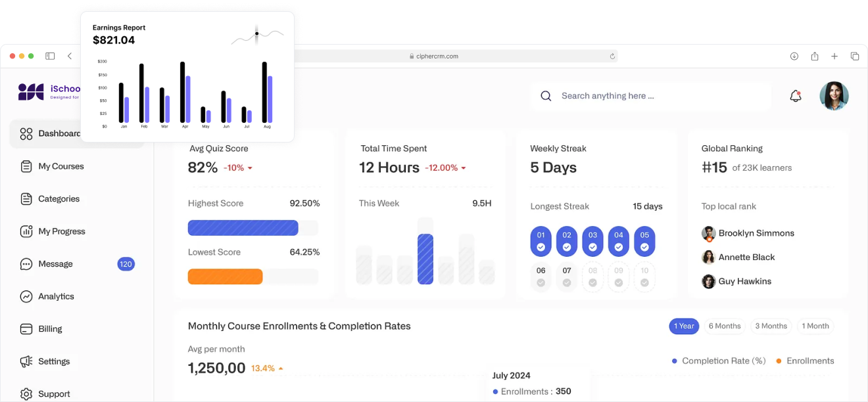The image size is (868, 402).
Task: Click the My Progress chart icon
Action: [x=26, y=231]
